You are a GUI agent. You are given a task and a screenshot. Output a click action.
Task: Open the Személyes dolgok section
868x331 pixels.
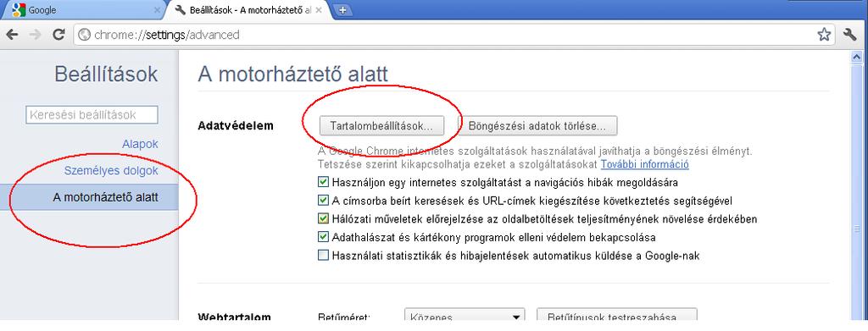point(111,171)
